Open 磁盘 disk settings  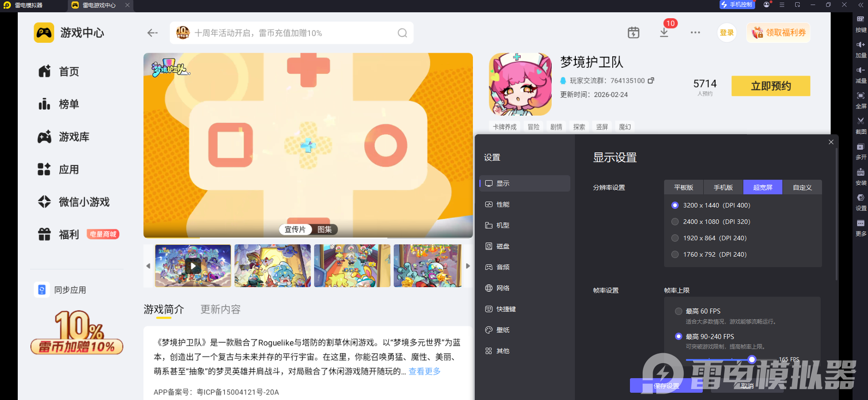coord(525,246)
